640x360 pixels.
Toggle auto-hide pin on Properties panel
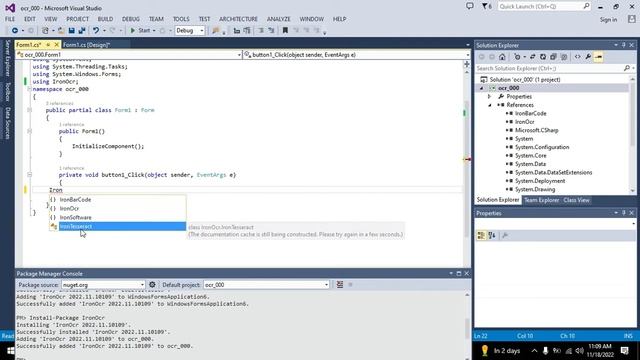click(x=624, y=213)
